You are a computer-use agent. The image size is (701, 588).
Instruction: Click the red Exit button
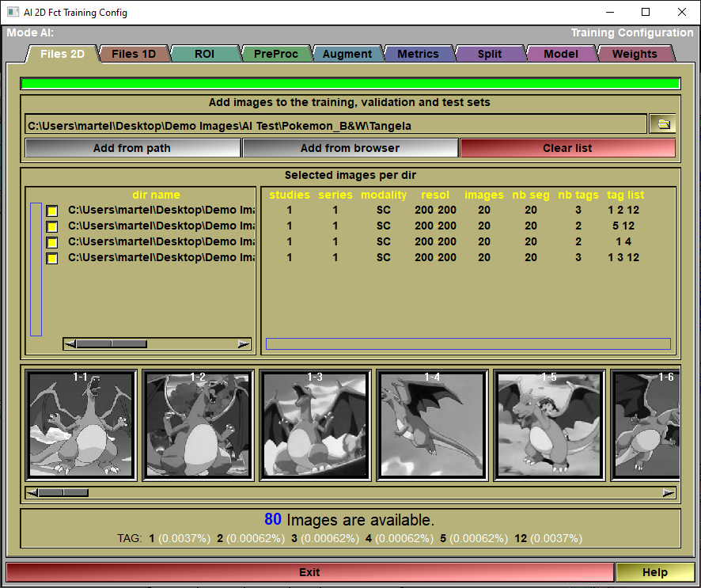[x=309, y=572]
